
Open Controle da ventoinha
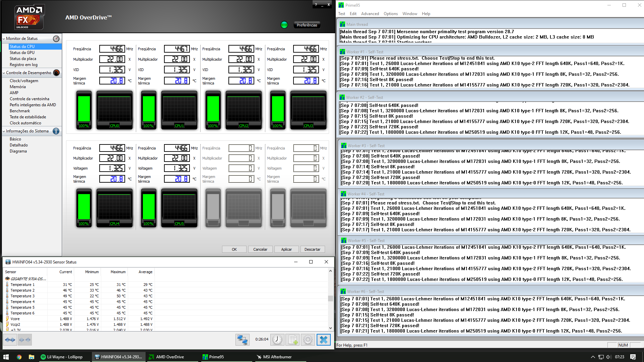[x=30, y=99]
